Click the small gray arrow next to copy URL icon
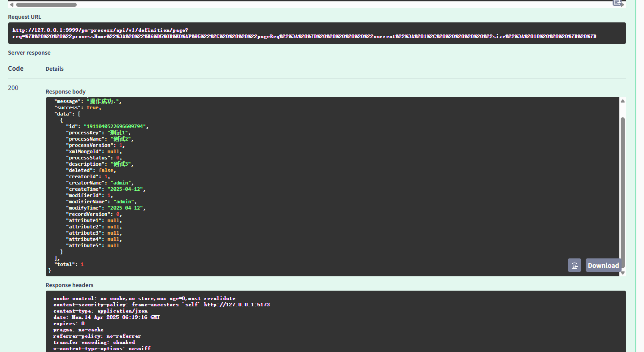 (622, 5)
